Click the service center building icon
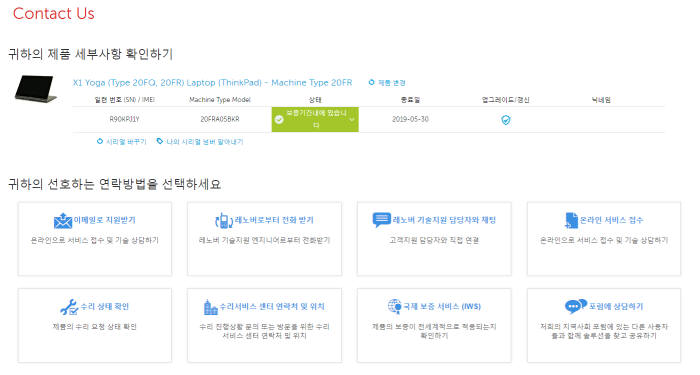 pyautogui.click(x=210, y=307)
